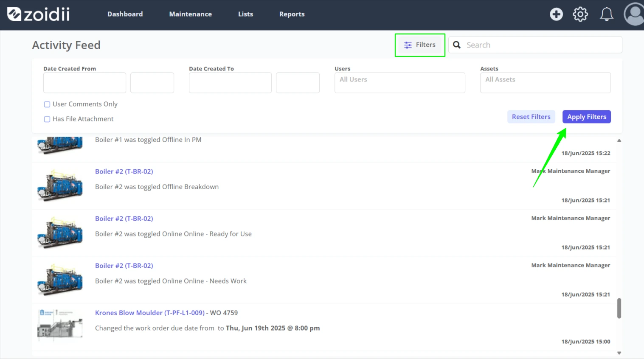Open the Maintenance menu

(x=190, y=14)
